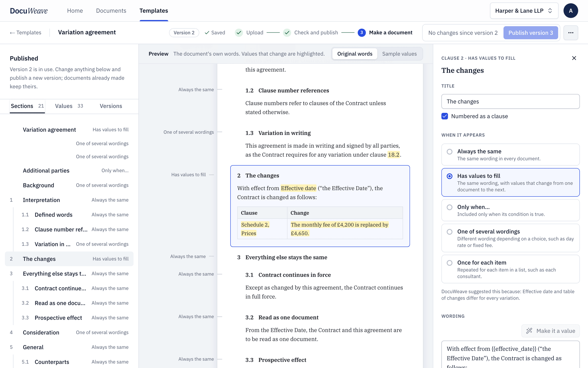Viewport: 588px width, 368px height.
Task: Select the Sections tab
Action: coord(27,106)
